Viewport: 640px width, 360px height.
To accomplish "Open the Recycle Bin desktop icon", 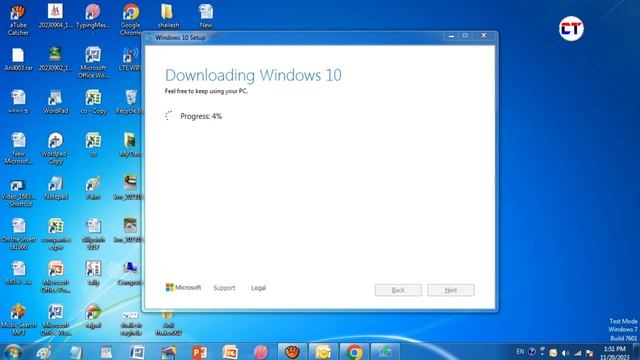I will 130,102.
